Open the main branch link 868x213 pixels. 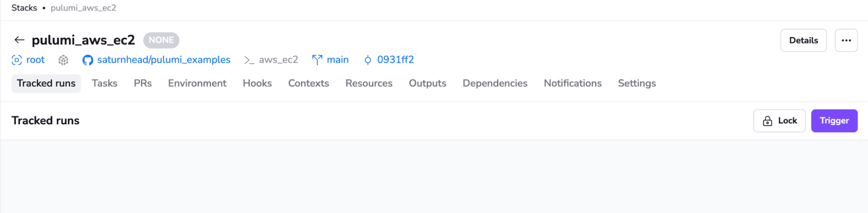[x=337, y=60]
